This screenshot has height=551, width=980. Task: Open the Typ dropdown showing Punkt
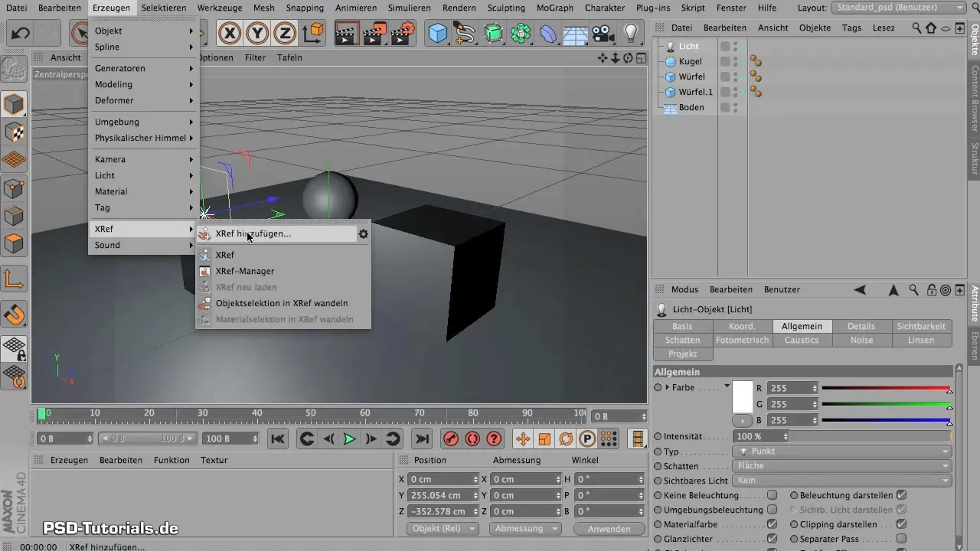pos(842,452)
